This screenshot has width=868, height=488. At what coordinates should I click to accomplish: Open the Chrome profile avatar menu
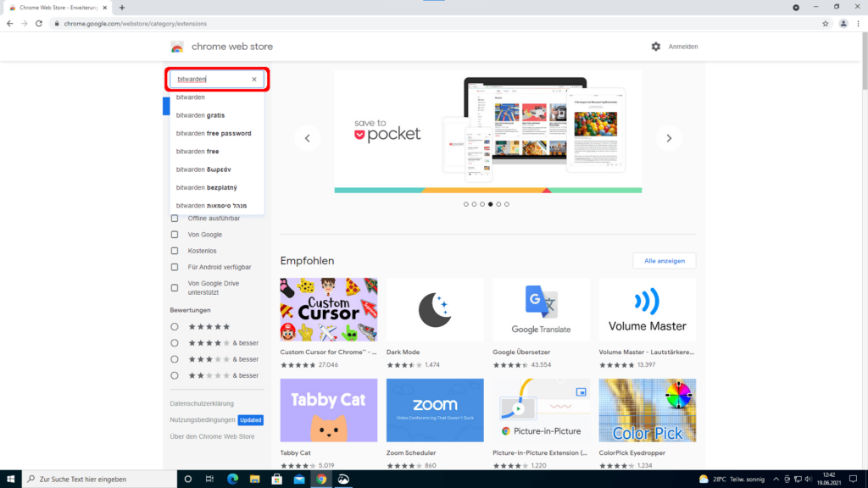[x=843, y=24]
